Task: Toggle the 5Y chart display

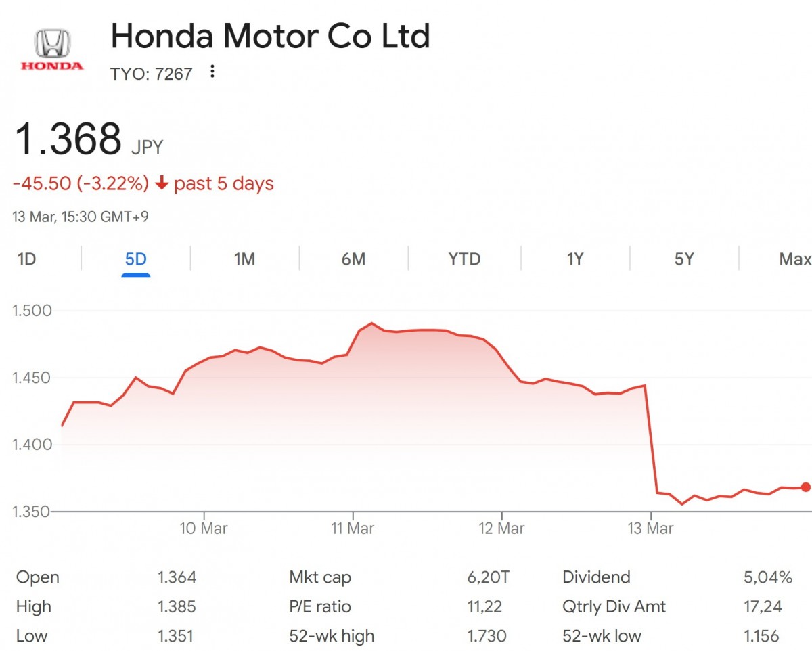Action: pyautogui.click(x=683, y=259)
